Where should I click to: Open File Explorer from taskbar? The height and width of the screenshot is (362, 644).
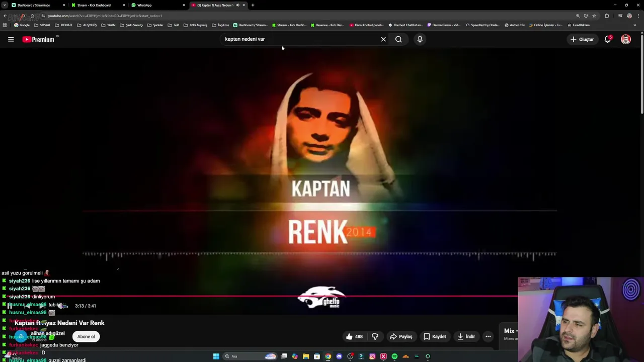[306, 356]
